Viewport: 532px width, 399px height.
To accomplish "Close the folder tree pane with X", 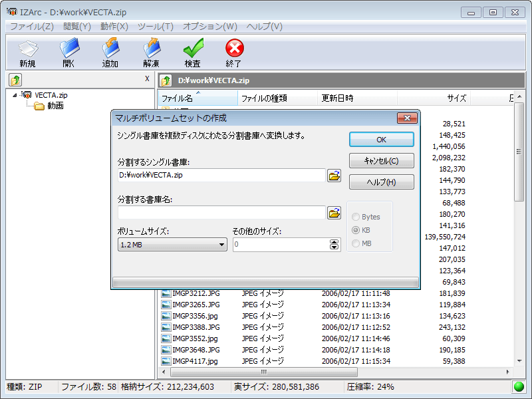I will coord(147,78).
